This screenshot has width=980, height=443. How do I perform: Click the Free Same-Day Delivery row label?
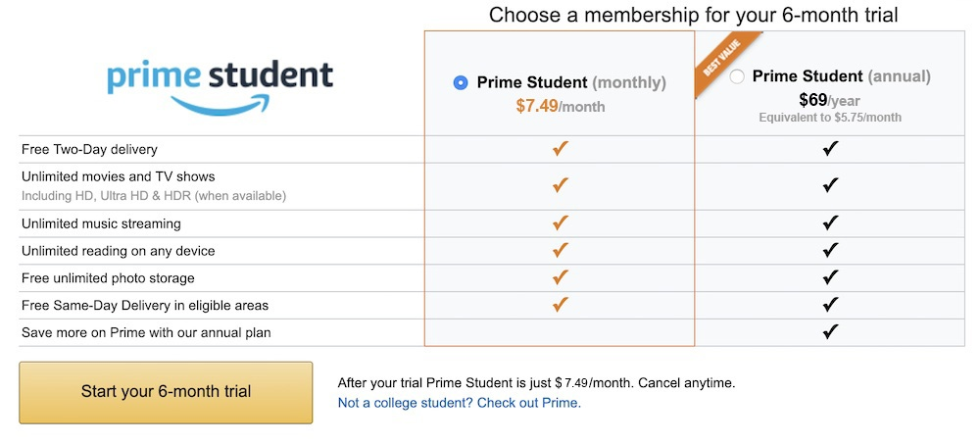(x=145, y=306)
